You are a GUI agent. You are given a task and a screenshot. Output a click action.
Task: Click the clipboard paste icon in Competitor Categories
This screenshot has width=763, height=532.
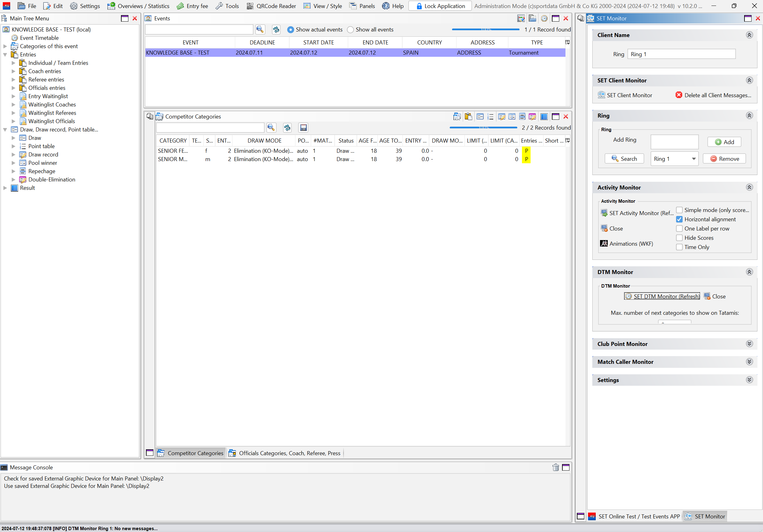(x=468, y=117)
